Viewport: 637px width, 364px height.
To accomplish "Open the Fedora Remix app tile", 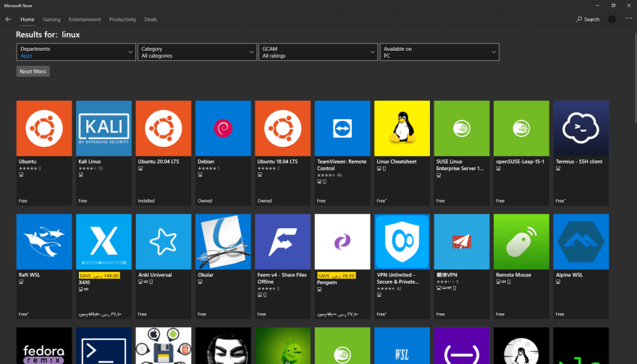I will coord(44,346).
